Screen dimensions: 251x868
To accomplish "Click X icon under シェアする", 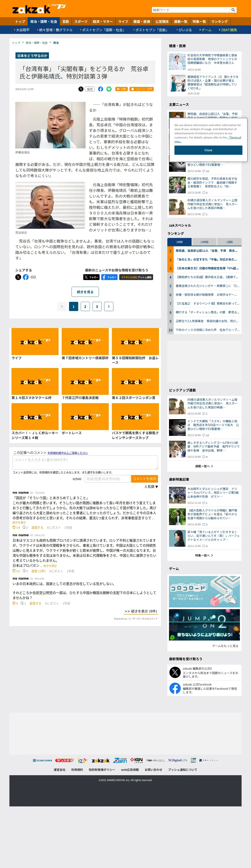I will tap(18, 277).
